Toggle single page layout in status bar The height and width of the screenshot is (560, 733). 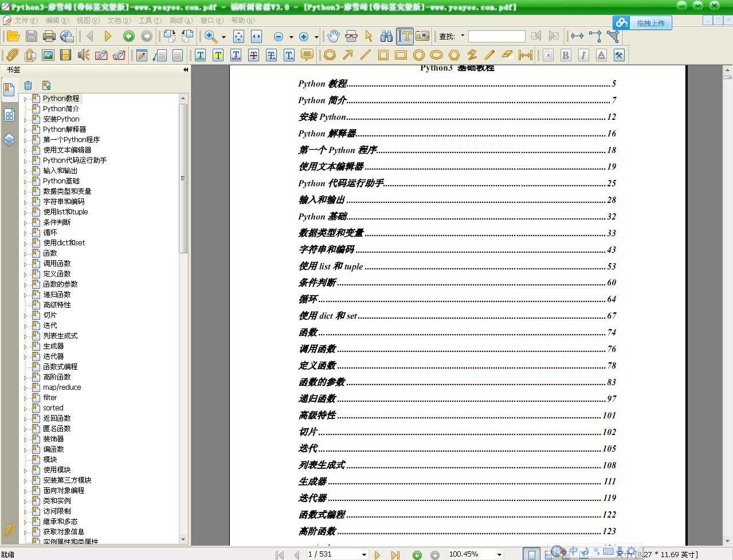532,554
